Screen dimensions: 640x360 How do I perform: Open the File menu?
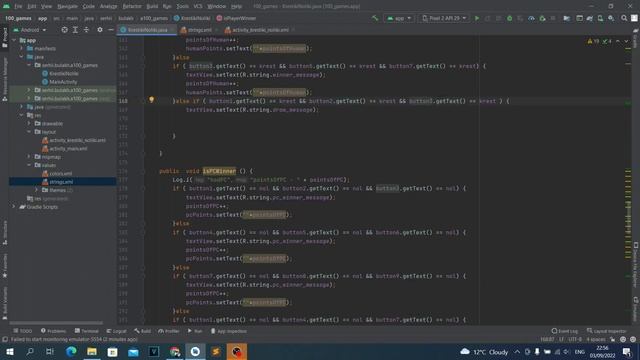click(x=18, y=6)
